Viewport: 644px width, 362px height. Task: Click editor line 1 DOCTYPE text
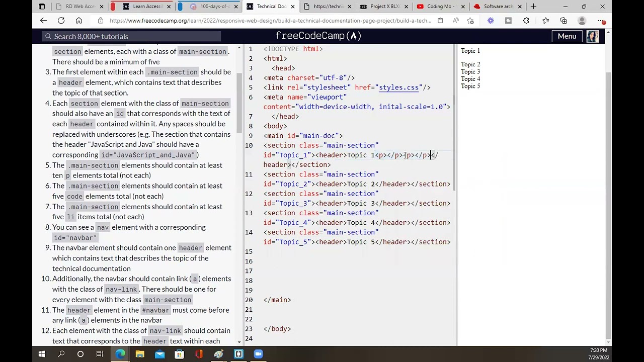tap(293, 49)
